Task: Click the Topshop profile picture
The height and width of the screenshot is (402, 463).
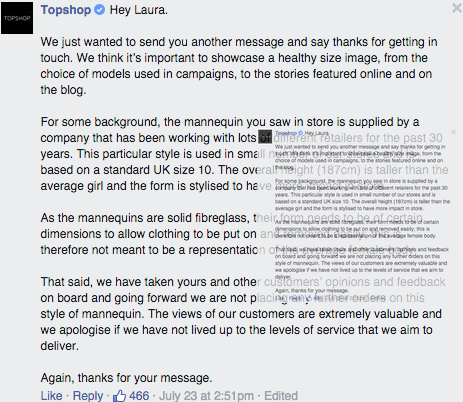Action: click(x=17, y=18)
